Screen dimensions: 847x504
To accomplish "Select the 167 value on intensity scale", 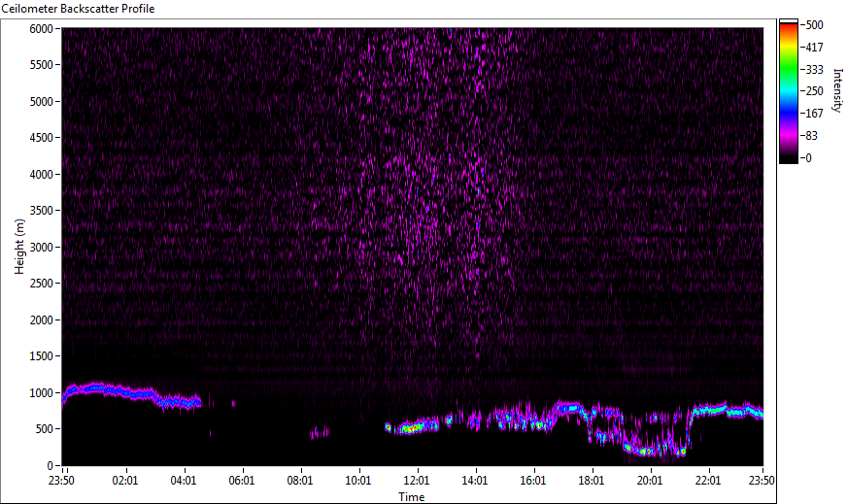I will click(814, 114).
